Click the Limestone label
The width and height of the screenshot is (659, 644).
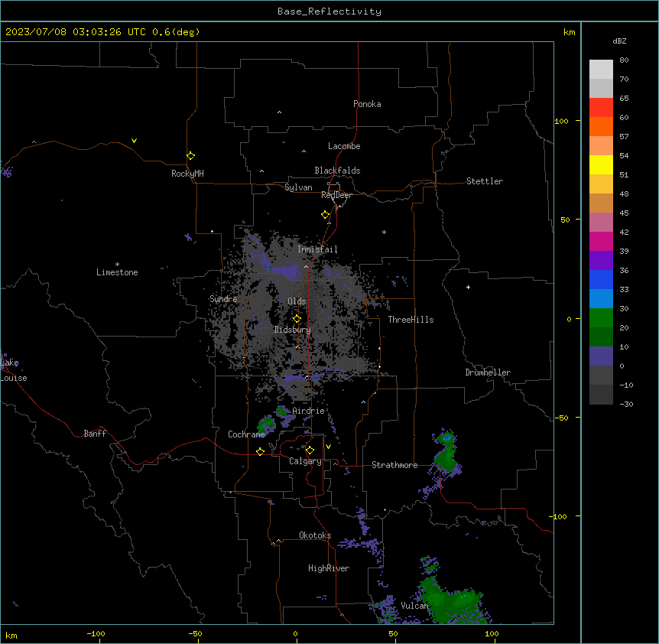(x=117, y=272)
